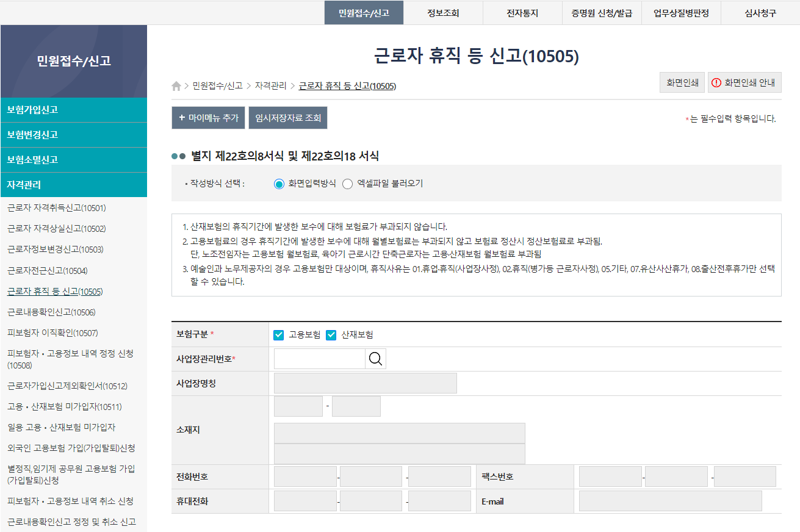Click the heading 별지 제22호의8서식 및 제22호의18 서식

(285, 156)
